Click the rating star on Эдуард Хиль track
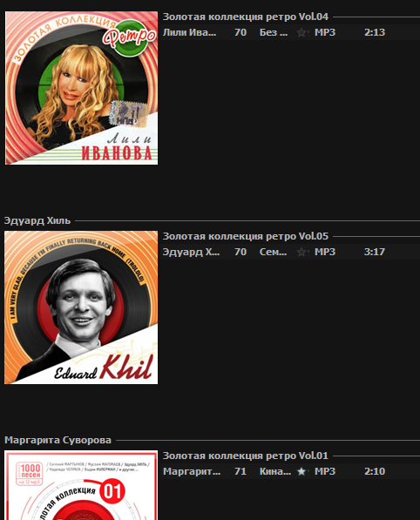Viewport: 420px width, 520px height. click(301, 252)
